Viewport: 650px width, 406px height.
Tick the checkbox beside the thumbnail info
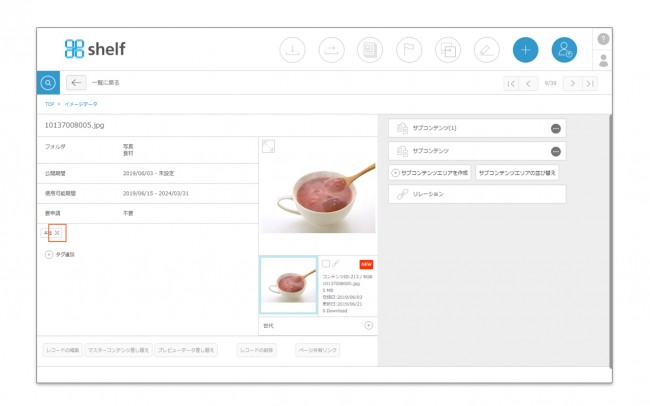pos(326,264)
